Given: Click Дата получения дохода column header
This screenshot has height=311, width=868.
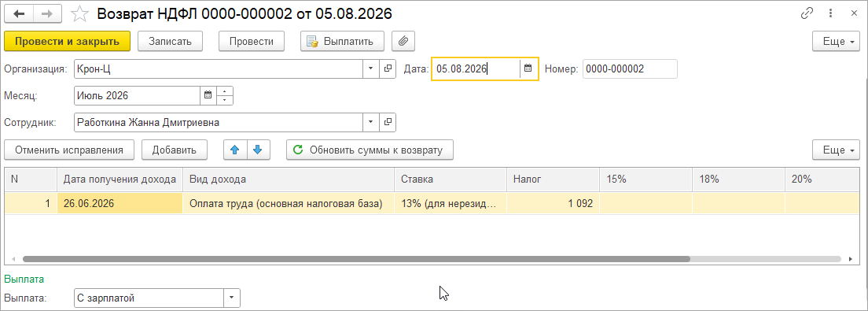Looking at the screenshot, I should 120,179.
